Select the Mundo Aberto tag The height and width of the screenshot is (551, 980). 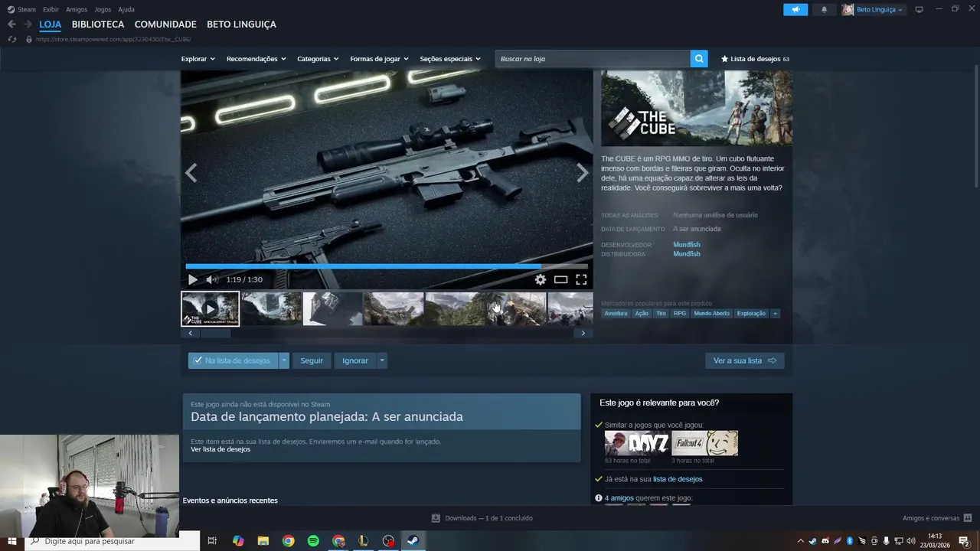click(712, 313)
